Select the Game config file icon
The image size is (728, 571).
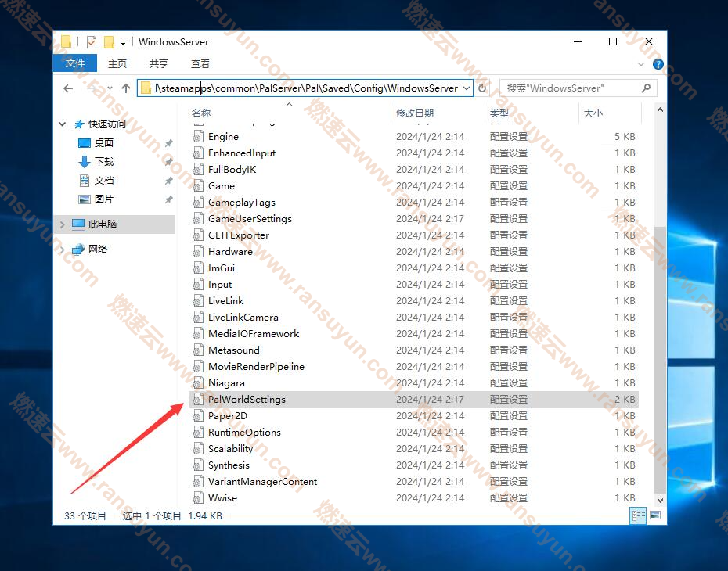(198, 186)
